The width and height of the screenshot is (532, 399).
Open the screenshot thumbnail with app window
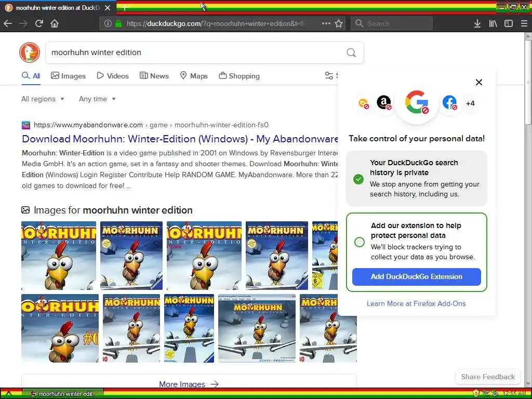click(x=257, y=328)
